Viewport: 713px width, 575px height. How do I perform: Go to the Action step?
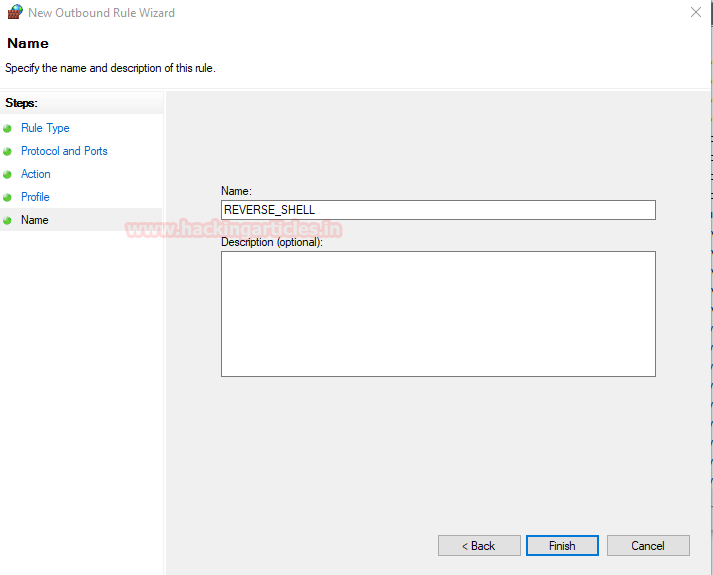tap(35, 174)
